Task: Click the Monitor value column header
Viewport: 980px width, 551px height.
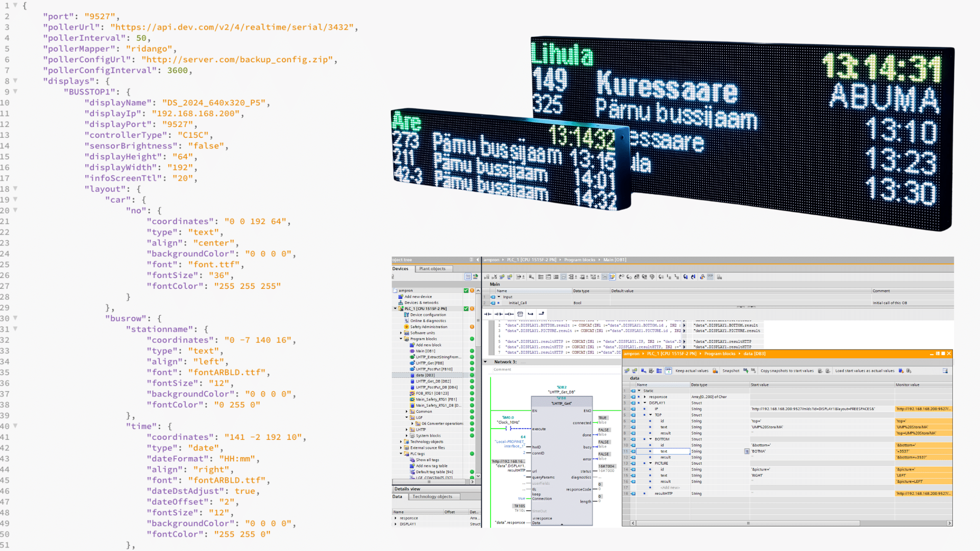Action: [x=923, y=385]
